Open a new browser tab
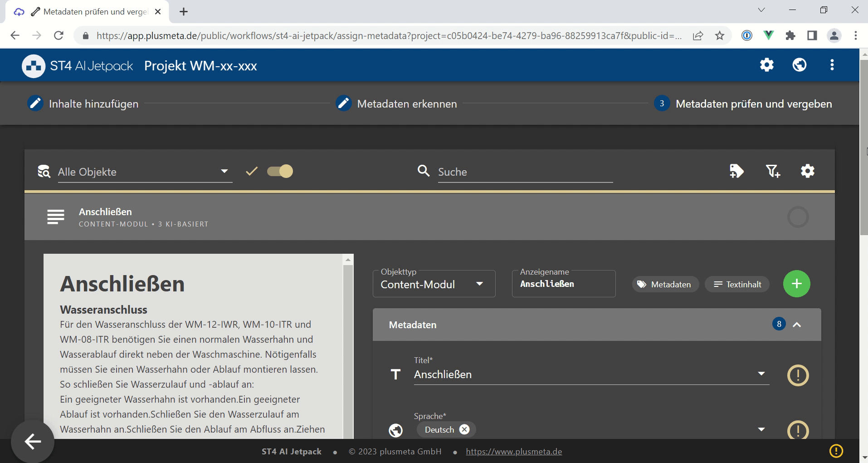 (x=184, y=12)
